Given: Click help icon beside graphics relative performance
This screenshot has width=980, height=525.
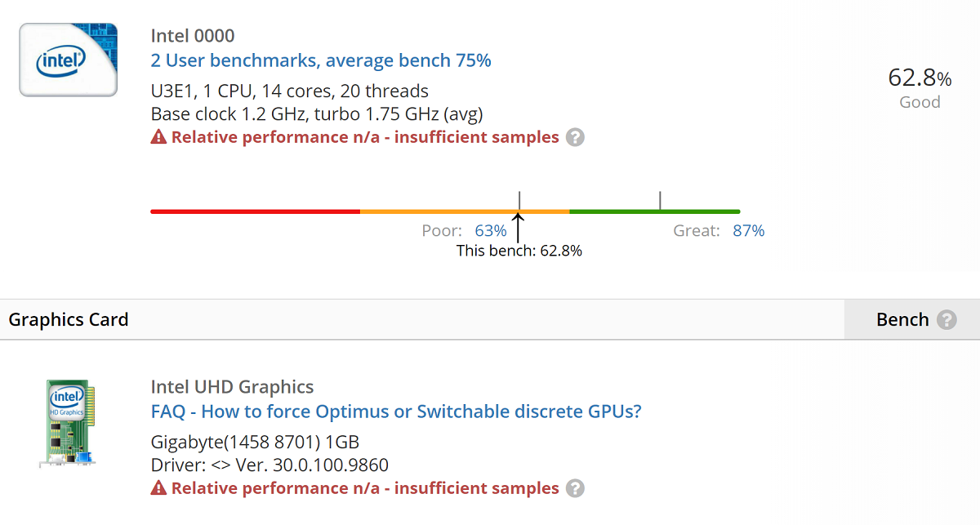Looking at the screenshot, I should pos(575,488).
